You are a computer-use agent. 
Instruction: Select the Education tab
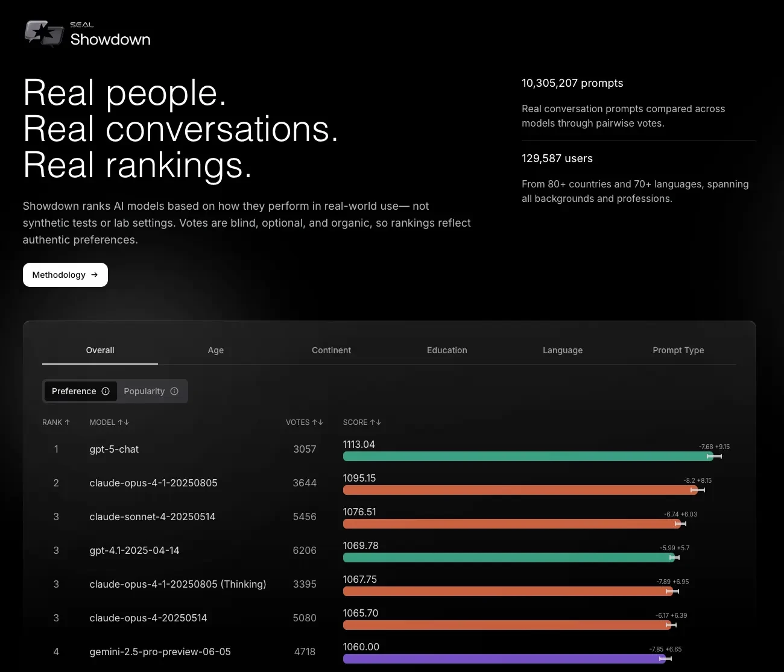[x=447, y=350]
